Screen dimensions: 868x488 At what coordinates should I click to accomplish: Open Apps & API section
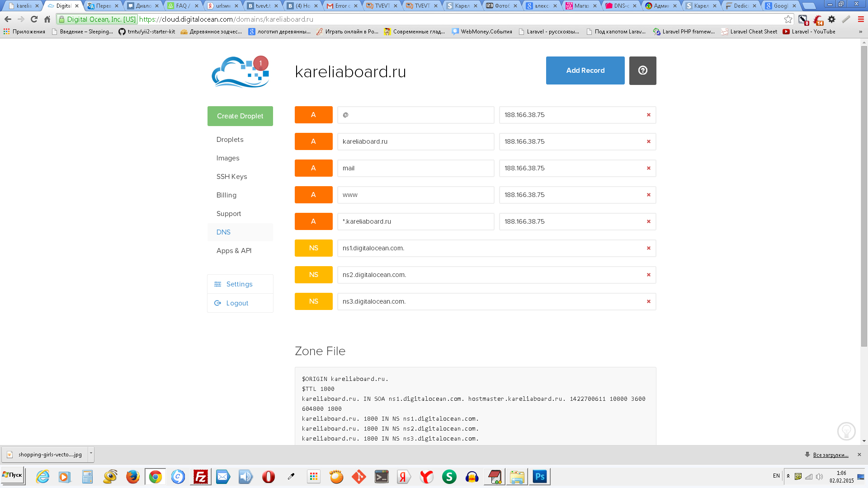[234, 251]
